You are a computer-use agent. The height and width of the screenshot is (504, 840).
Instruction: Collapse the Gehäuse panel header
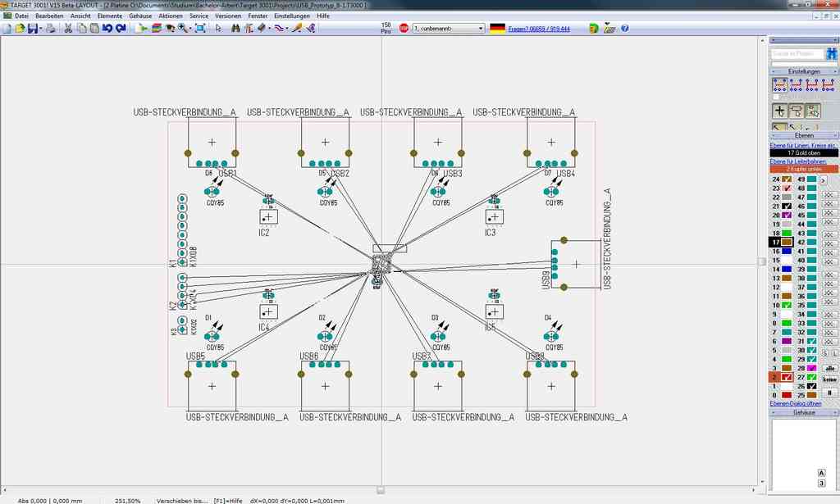804,412
